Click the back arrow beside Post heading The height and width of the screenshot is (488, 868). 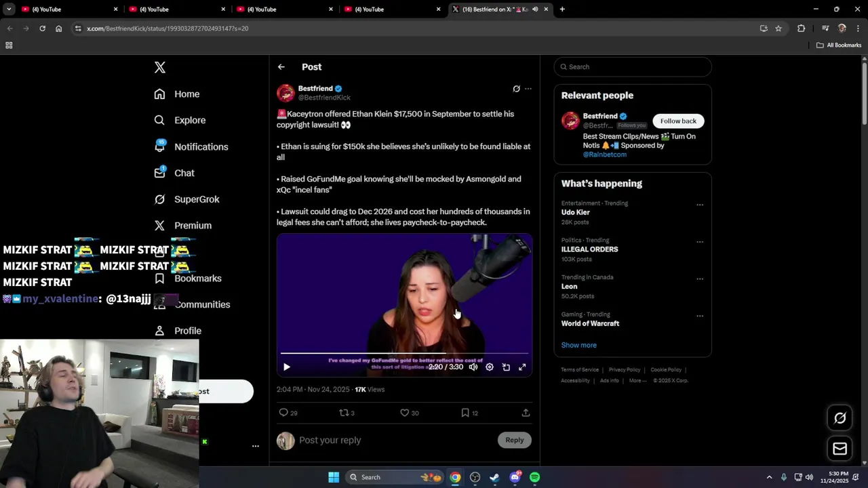[281, 67]
